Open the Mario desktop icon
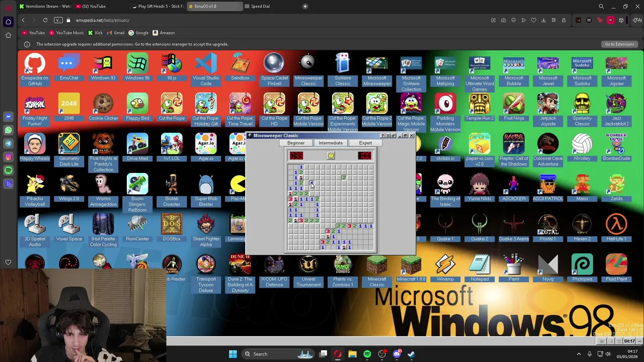Image resolution: width=644 pixels, height=362 pixels. tap(582, 188)
